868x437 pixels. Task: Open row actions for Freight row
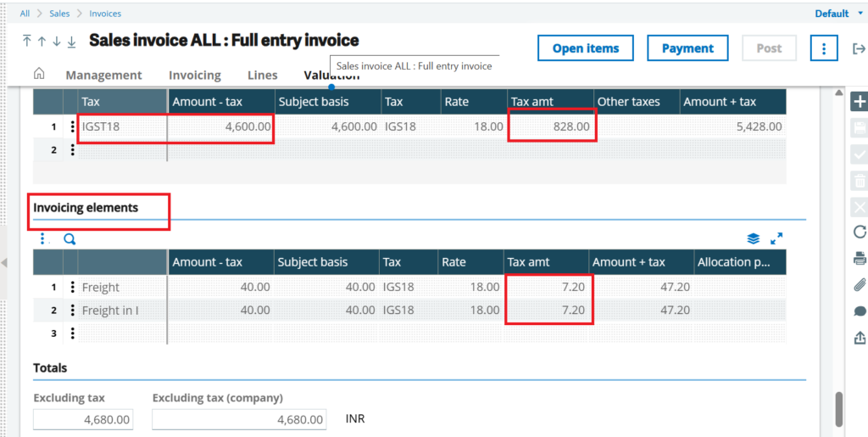72,288
